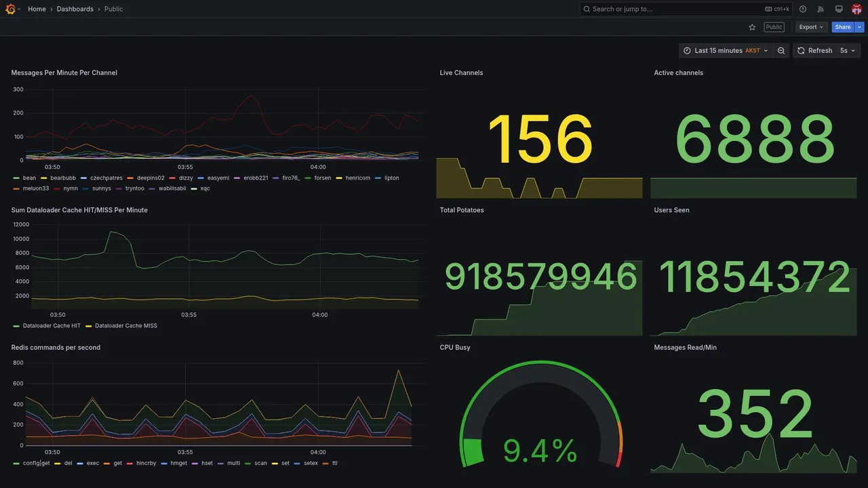The width and height of the screenshot is (868, 488).
Task: Toggle the erobb221 legend series
Action: (256, 178)
